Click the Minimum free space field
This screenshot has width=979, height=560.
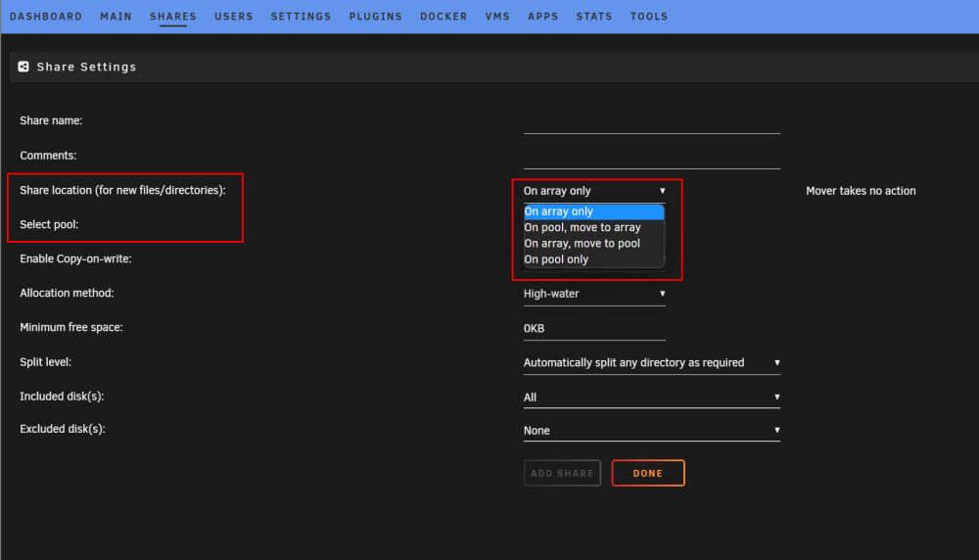click(594, 328)
